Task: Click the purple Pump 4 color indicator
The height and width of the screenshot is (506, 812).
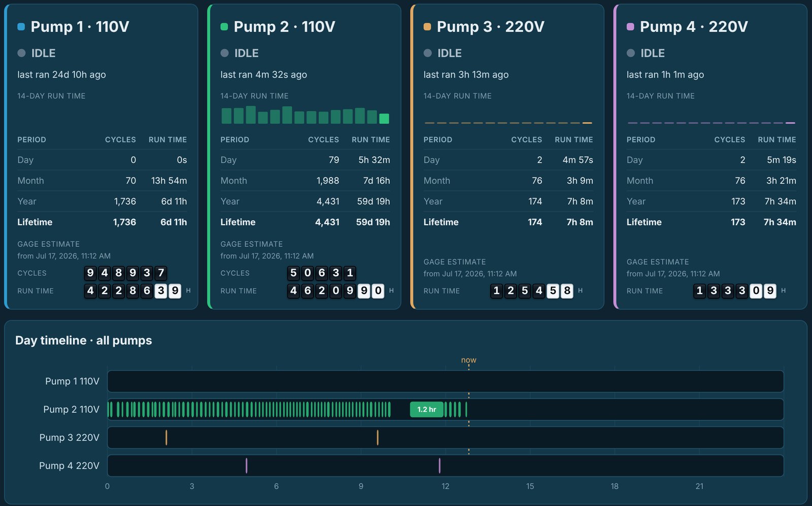Action: 630,26
